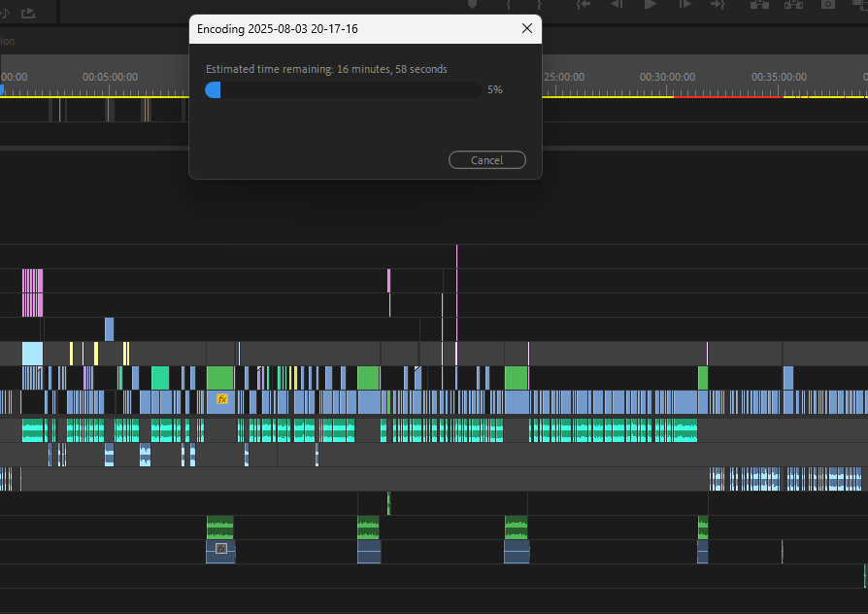868x614 pixels.
Task: Jump to 00:35:00:00 on the time ruler
Action: tap(779, 78)
